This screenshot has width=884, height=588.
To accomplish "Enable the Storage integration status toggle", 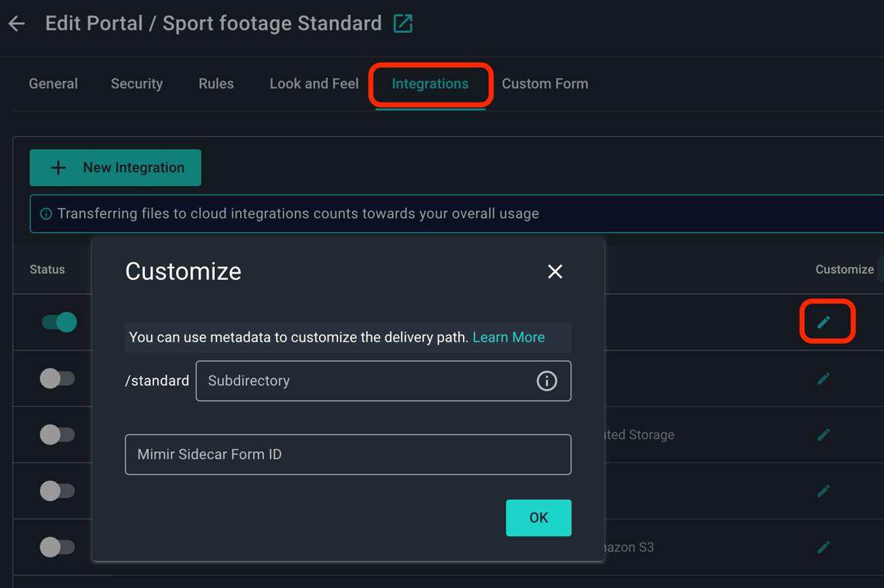I will click(59, 434).
